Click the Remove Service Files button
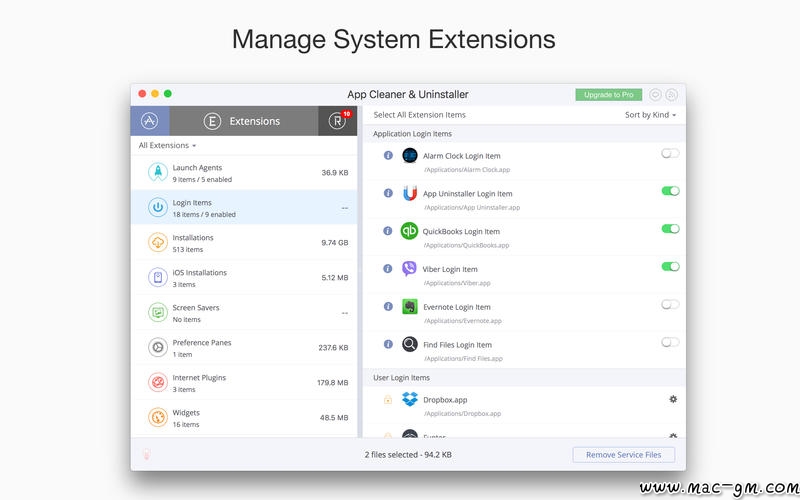 click(x=623, y=455)
